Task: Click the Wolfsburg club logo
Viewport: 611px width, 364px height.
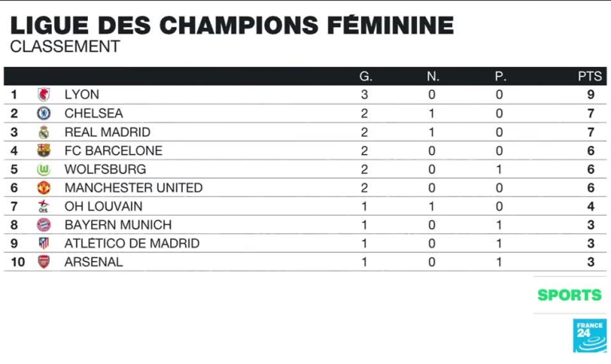Action: [44, 169]
